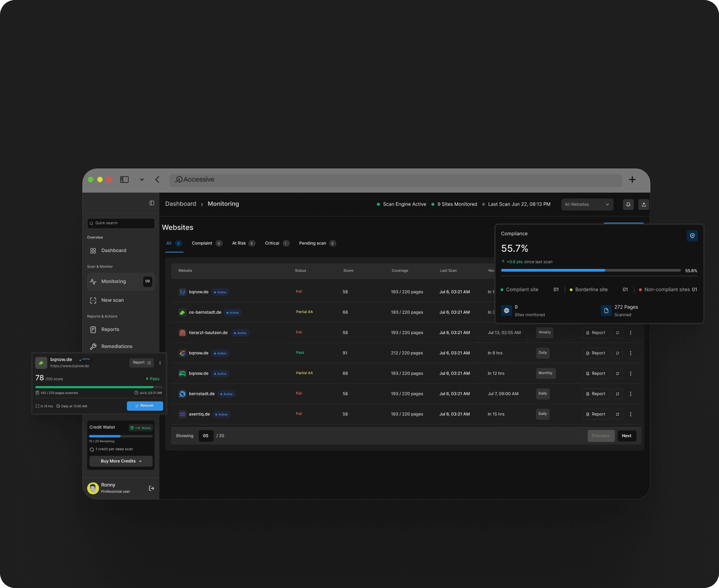Open the more options menu for tierarzt-bautzen.de
The height and width of the screenshot is (588, 719).
pyautogui.click(x=631, y=333)
